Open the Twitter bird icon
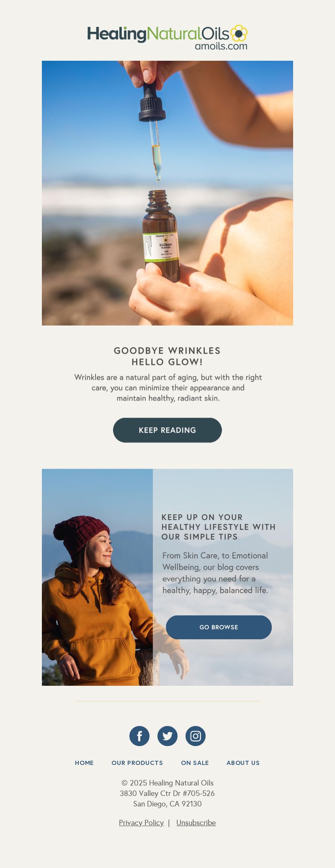The width and height of the screenshot is (335, 868). [x=167, y=736]
